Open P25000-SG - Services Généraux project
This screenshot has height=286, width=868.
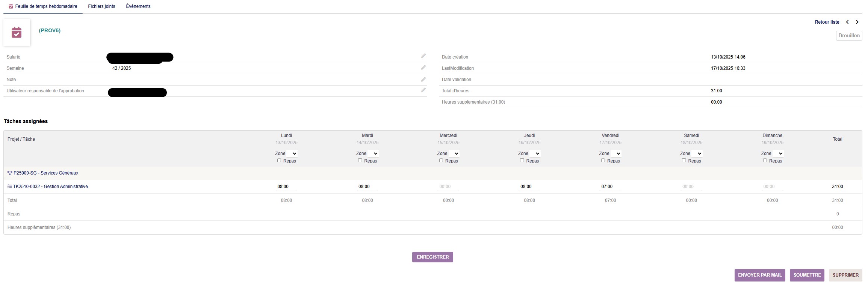click(x=46, y=173)
